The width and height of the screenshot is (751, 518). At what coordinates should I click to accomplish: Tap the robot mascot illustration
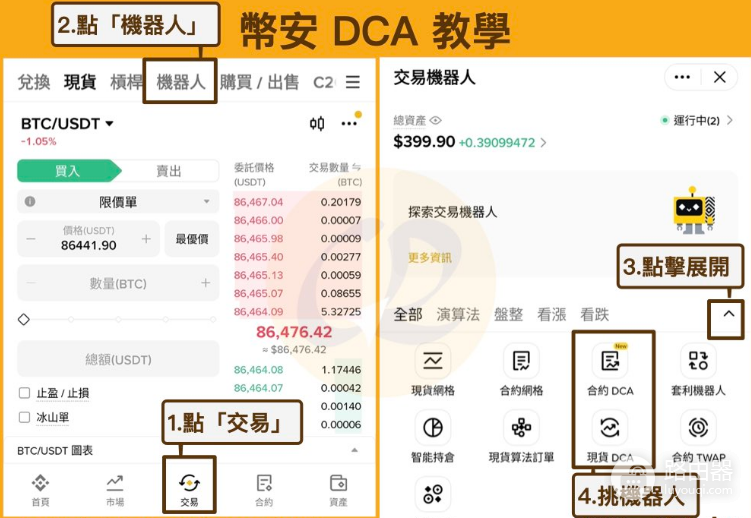(x=694, y=210)
